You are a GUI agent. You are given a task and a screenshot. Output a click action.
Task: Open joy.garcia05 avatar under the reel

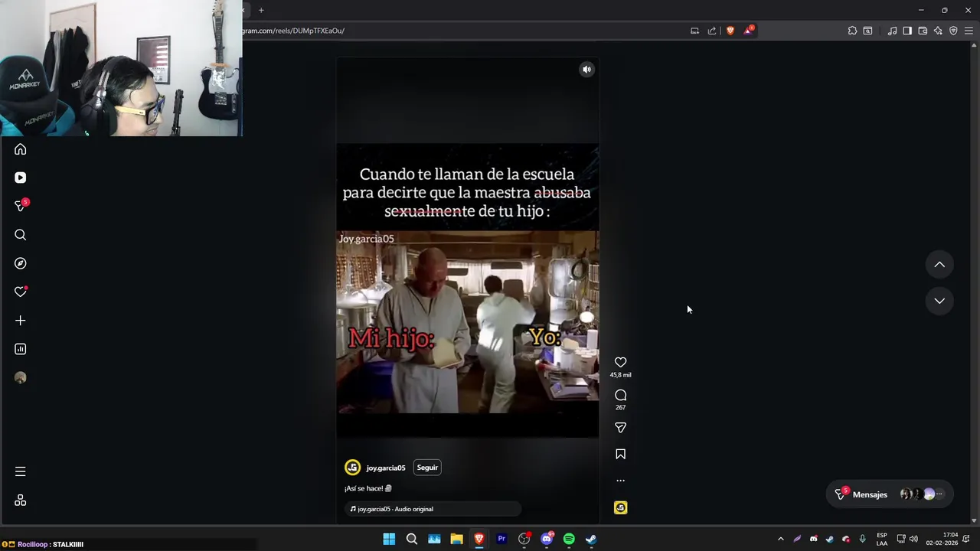pos(353,468)
